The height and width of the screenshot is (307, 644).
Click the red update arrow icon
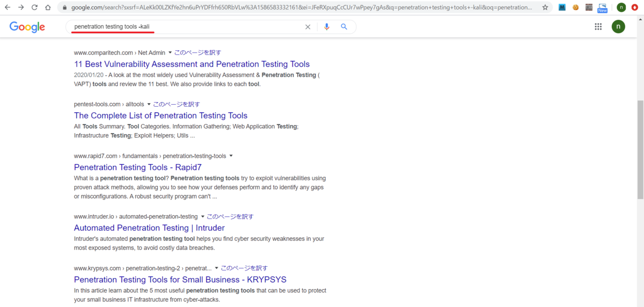tap(636, 8)
